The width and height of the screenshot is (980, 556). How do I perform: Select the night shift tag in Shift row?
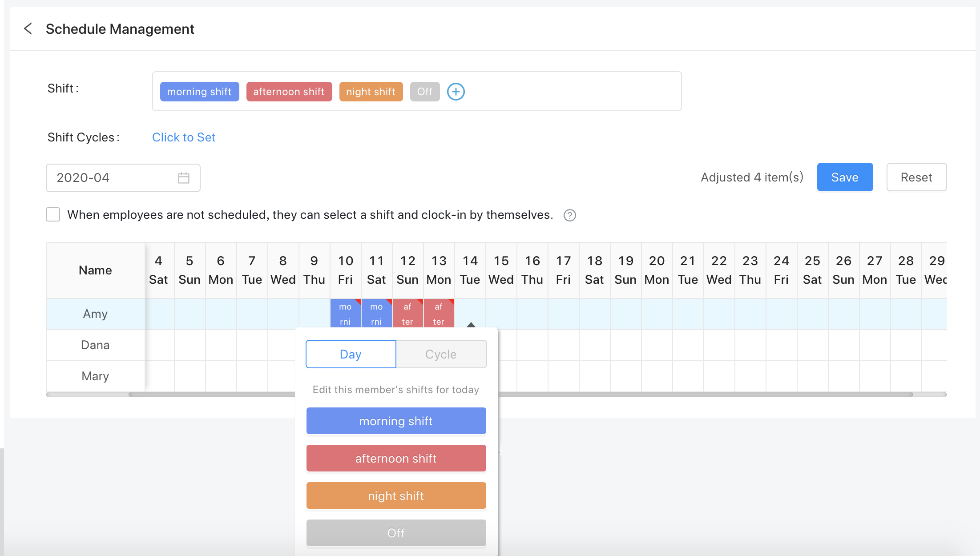(371, 92)
